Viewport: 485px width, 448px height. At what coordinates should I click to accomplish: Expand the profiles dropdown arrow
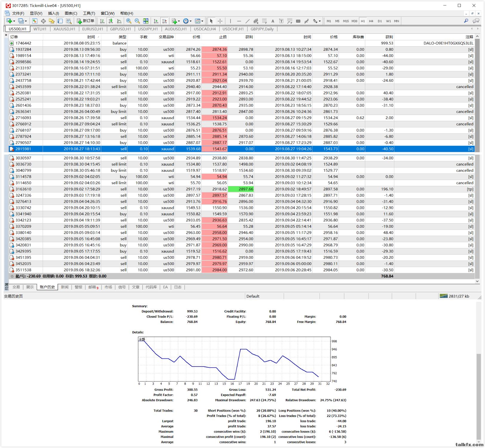click(26, 21)
